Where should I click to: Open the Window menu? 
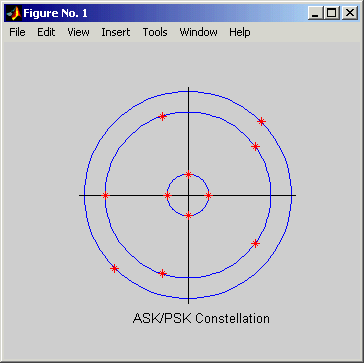tap(198, 32)
